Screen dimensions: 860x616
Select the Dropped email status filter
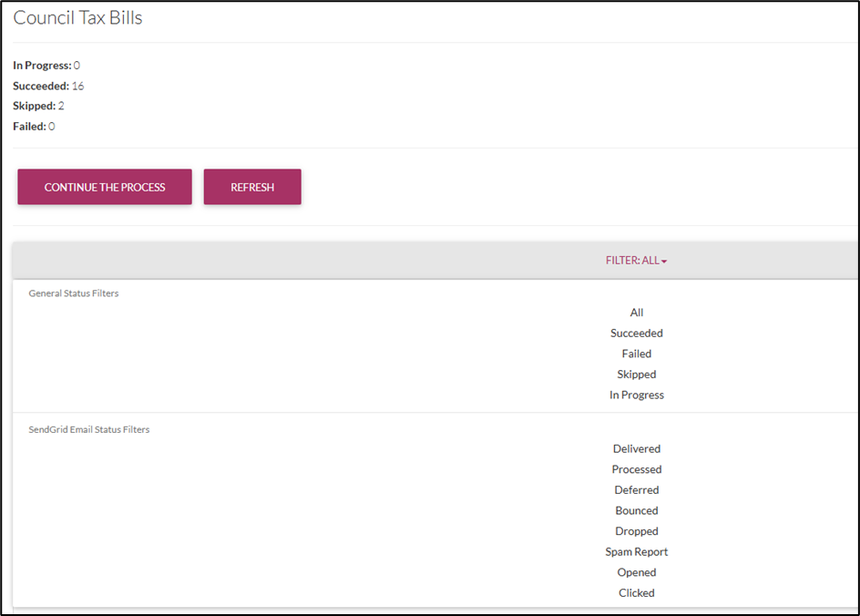pyautogui.click(x=636, y=531)
